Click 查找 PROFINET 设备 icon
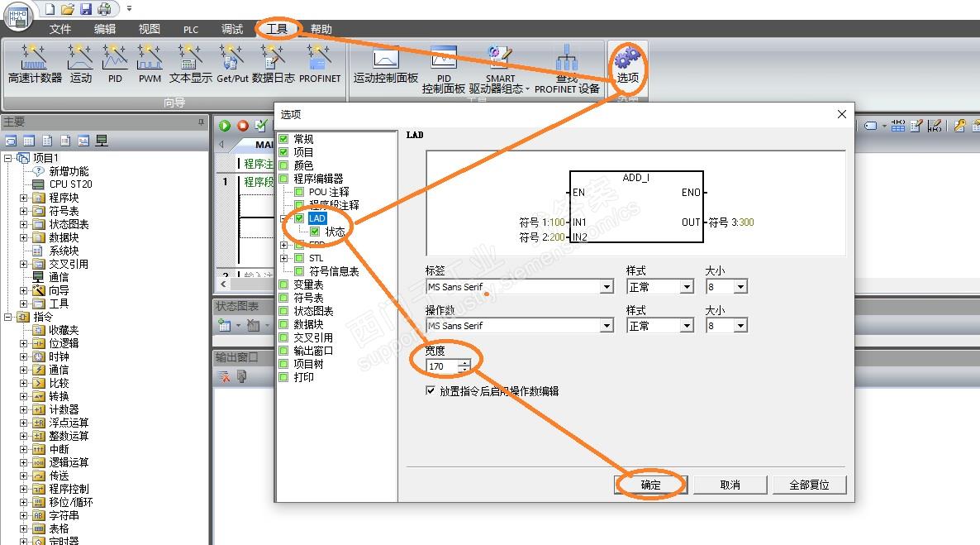Viewport: 980px width, 545px height. [x=567, y=69]
